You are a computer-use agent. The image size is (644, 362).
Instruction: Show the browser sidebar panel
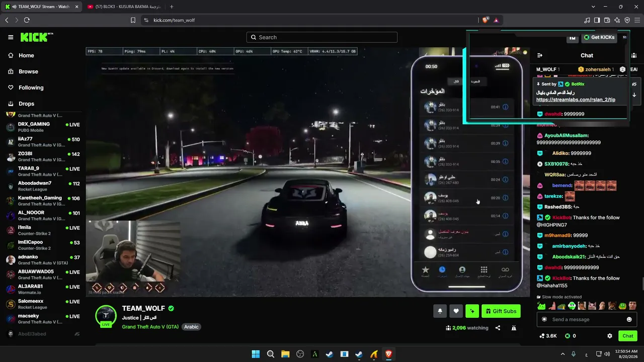[597, 20]
